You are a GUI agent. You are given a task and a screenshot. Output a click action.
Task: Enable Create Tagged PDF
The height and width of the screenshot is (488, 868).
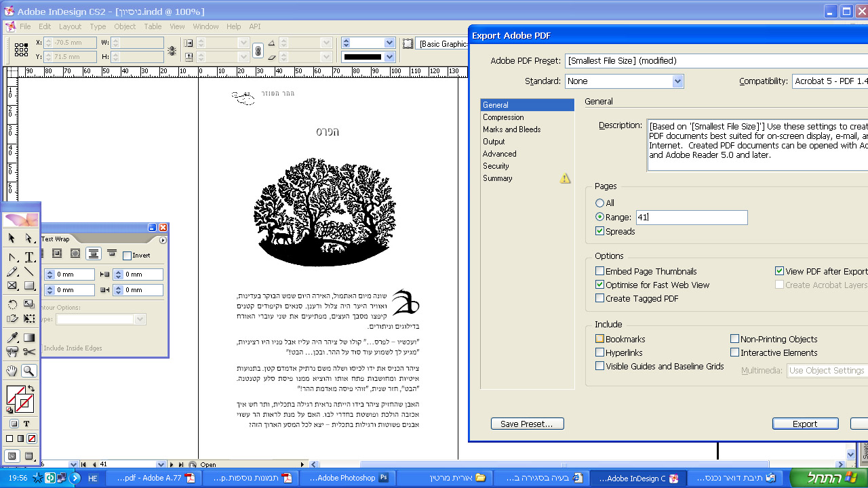coord(599,298)
